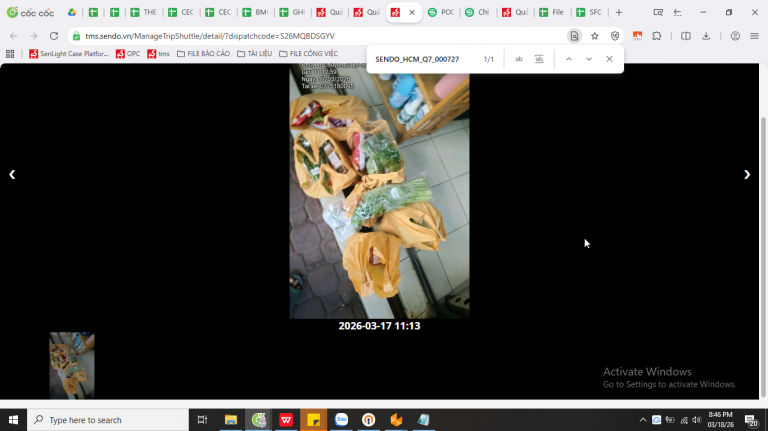View site security lock info

click(76, 36)
